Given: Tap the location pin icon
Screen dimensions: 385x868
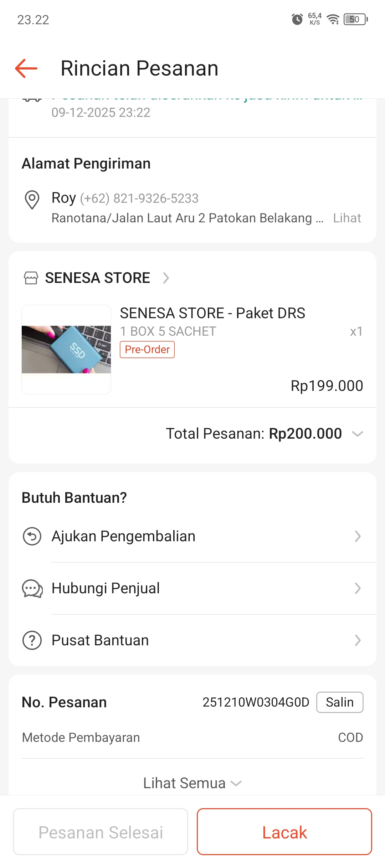Looking at the screenshot, I should point(32,200).
